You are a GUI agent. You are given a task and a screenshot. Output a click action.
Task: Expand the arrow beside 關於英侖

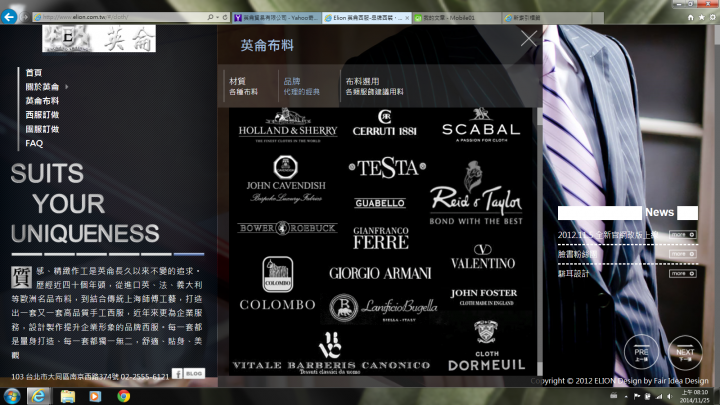coord(67,87)
